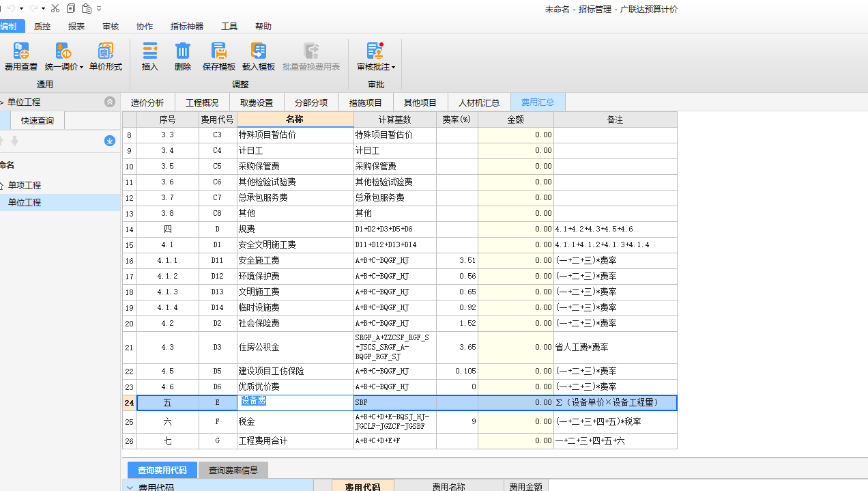The image size is (868, 491).
Task: Click the 费率(%) column header
Action: point(457,120)
